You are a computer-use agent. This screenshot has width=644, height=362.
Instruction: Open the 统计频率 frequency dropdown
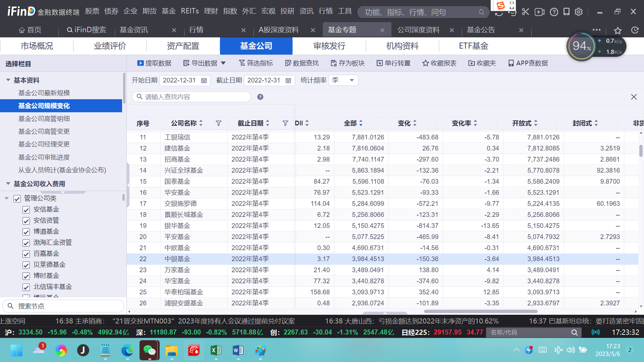click(352, 80)
